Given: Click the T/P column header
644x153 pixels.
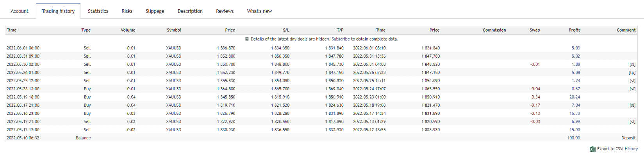Looking at the screenshot, I should pyautogui.click(x=340, y=30).
